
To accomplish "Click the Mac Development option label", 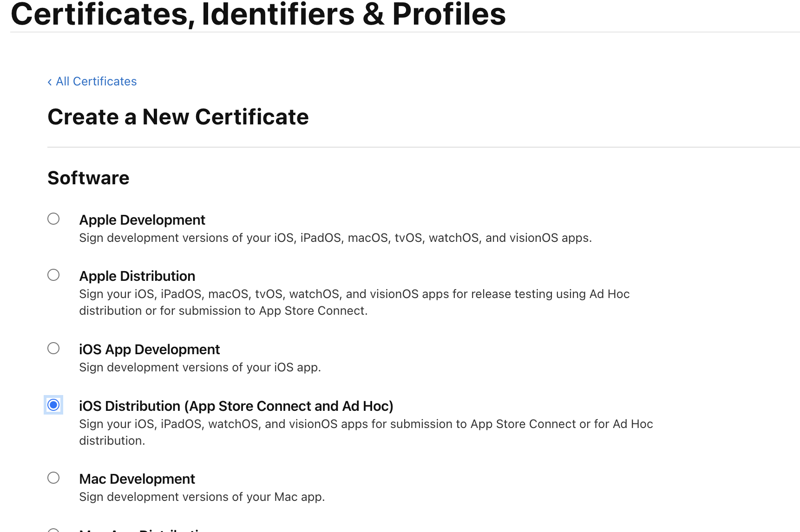I will (137, 479).
